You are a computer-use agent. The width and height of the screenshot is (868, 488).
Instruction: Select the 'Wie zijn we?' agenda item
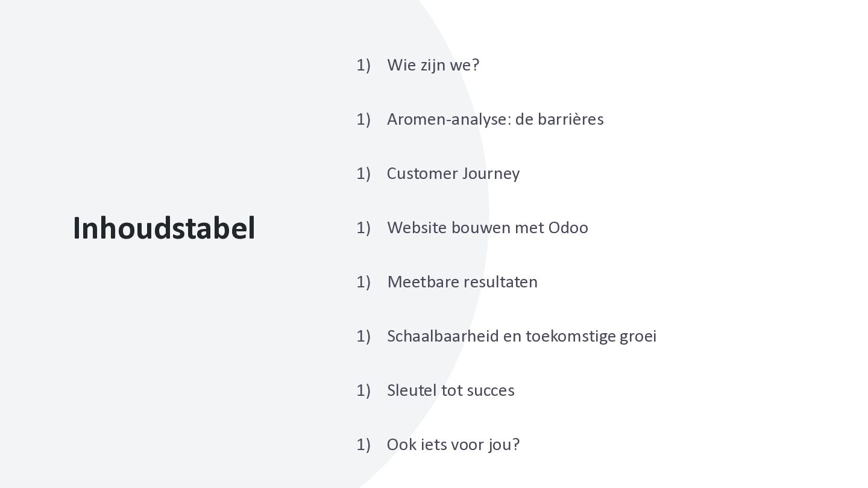pyautogui.click(x=433, y=65)
